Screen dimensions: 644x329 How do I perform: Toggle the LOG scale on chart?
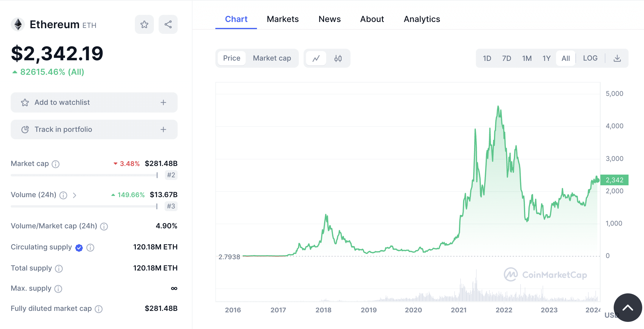tap(590, 58)
